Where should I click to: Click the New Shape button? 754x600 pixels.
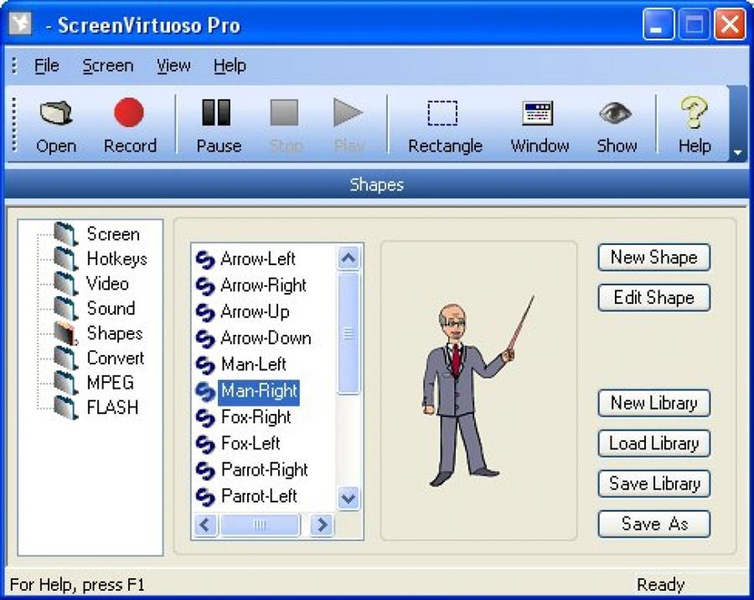654,257
